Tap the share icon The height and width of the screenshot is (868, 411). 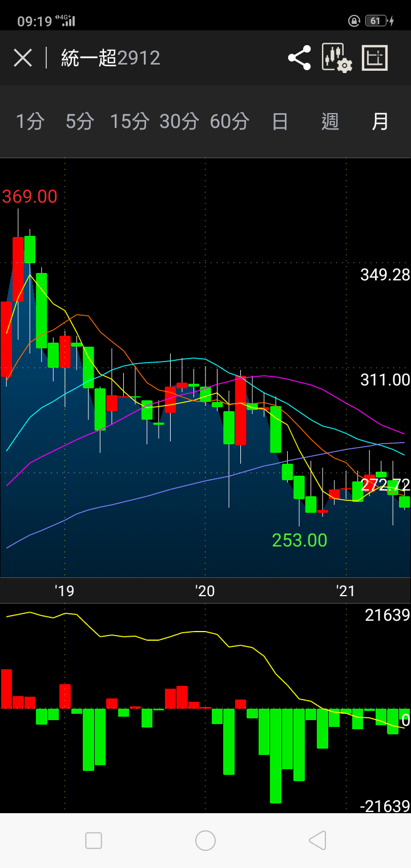click(x=300, y=58)
